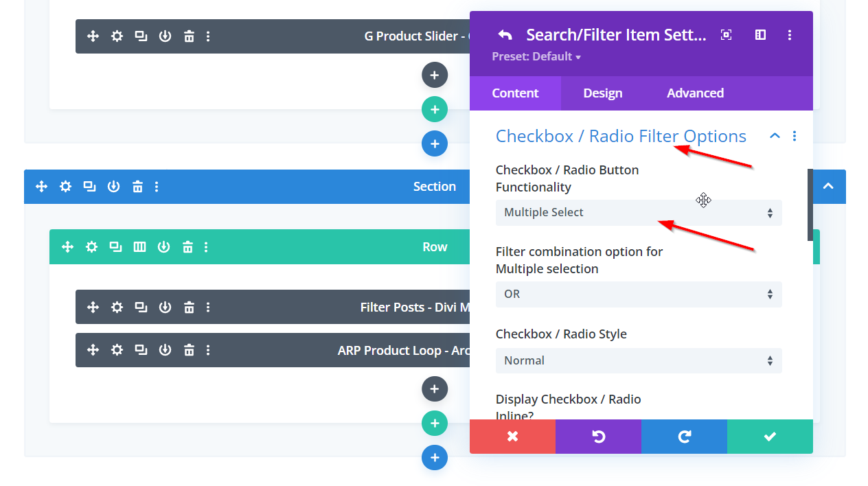Open the gear settings of Filter Posts module
This screenshot has width=868, height=486.
point(117,307)
